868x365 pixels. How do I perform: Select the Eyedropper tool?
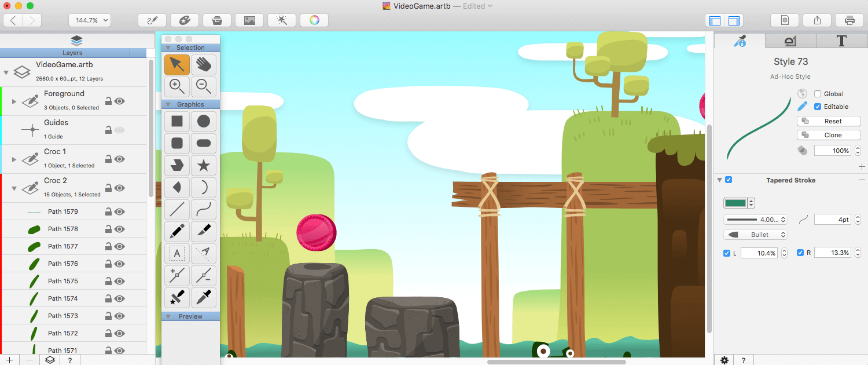point(204,298)
